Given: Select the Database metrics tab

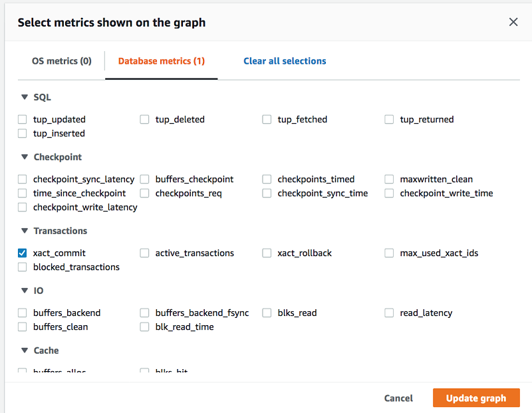Looking at the screenshot, I should (x=161, y=61).
